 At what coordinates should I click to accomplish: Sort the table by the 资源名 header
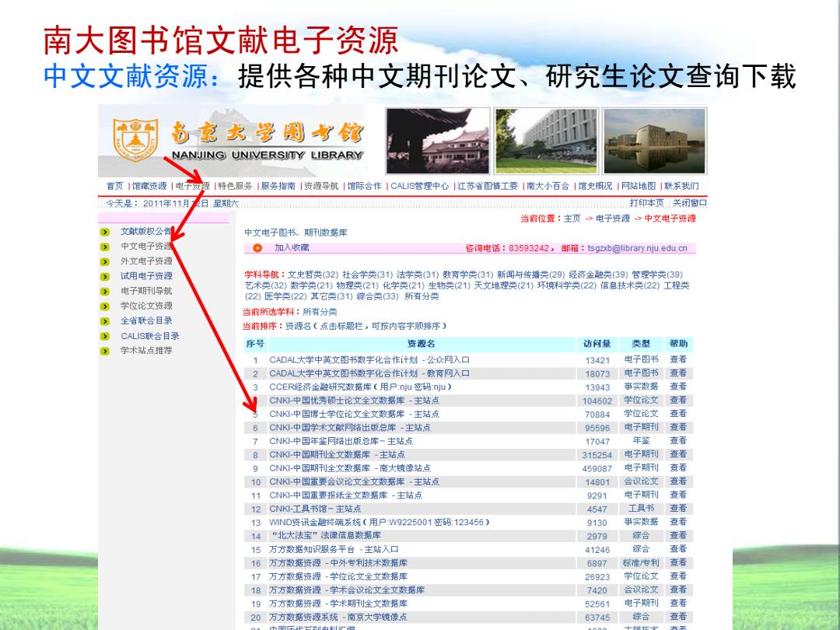click(421, 344)
